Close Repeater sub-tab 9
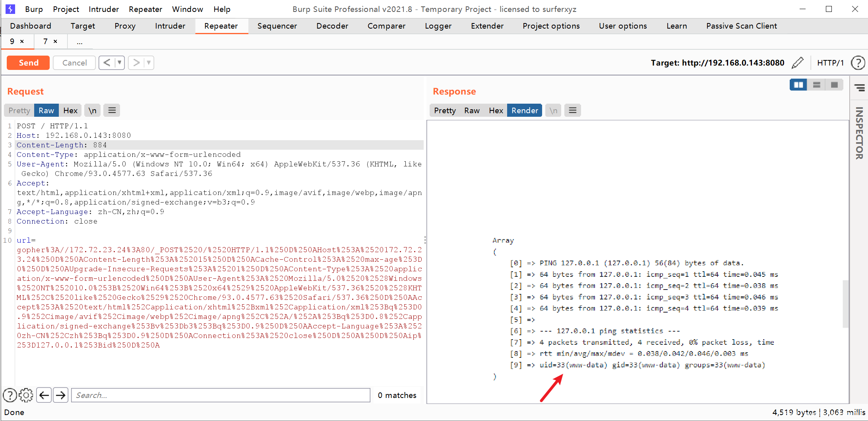This screenshot has width=868, height=421. tap(22, 41)
